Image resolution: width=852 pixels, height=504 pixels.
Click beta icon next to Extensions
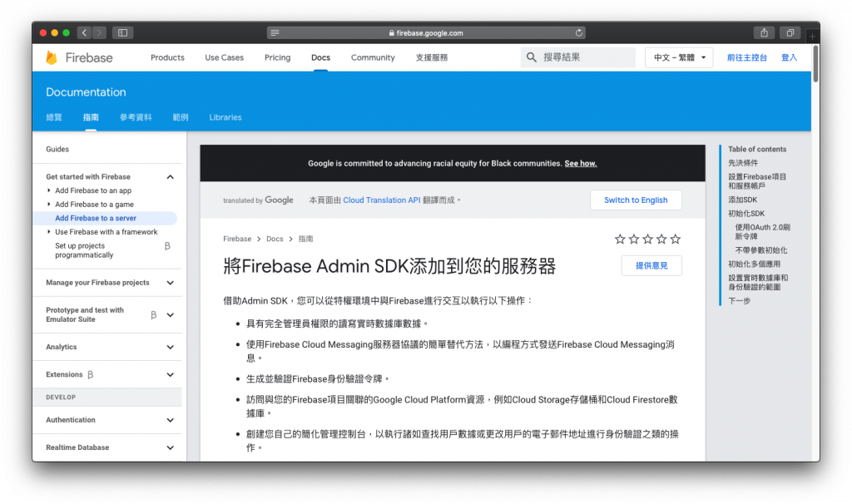click(90, 375)
